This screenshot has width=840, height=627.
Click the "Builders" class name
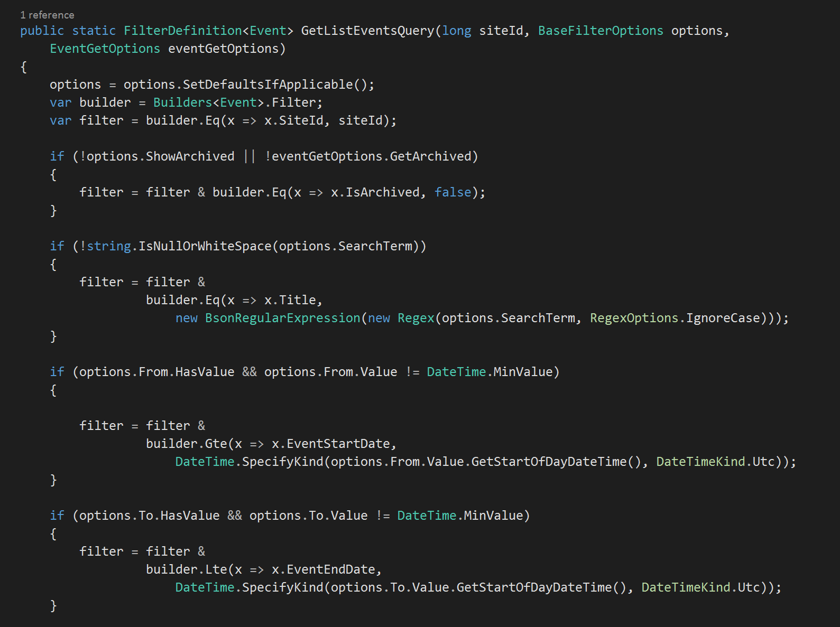[x=183, y=102]
